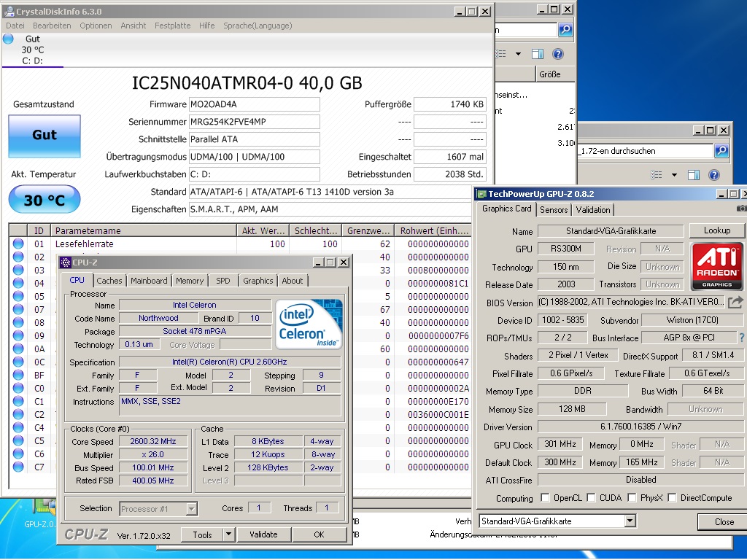Switch to the Validation tab in GPU-Z

(593, 210)
